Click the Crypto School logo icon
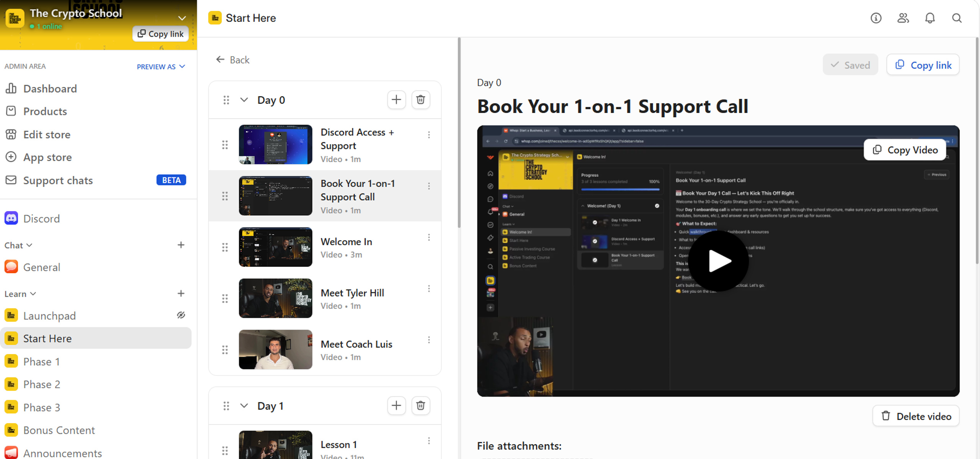 [x=15, y=18]
